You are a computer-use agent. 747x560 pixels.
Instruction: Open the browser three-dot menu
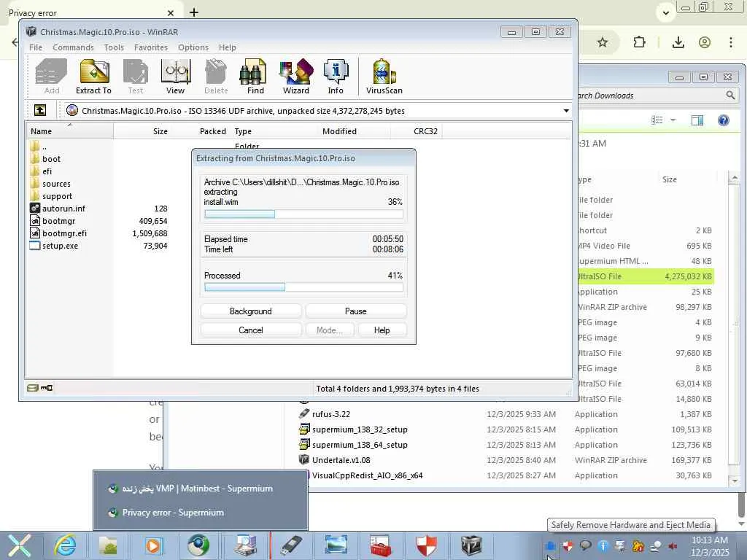(731, 42)
